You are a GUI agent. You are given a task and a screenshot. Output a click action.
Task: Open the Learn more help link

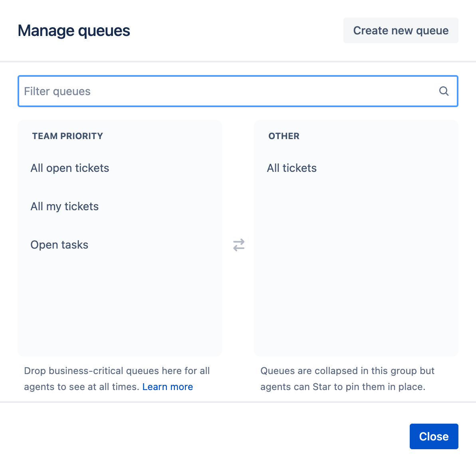tap(167, 386)
